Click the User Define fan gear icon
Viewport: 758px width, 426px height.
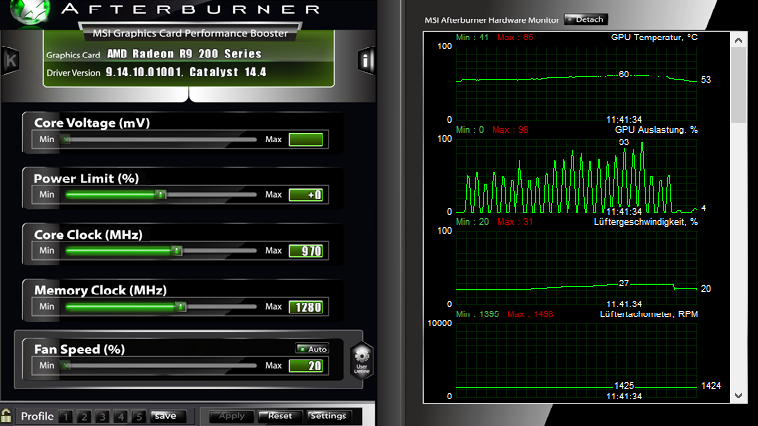tap(362, 360)
